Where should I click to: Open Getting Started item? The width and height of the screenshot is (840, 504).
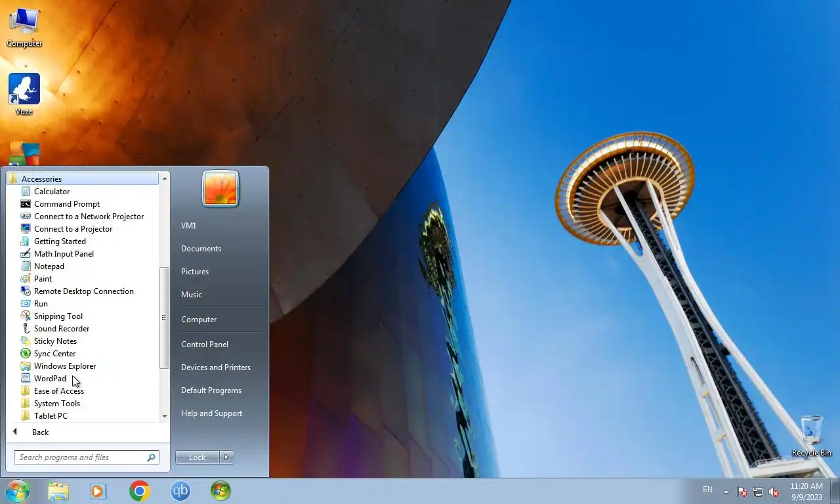(60, 241)
